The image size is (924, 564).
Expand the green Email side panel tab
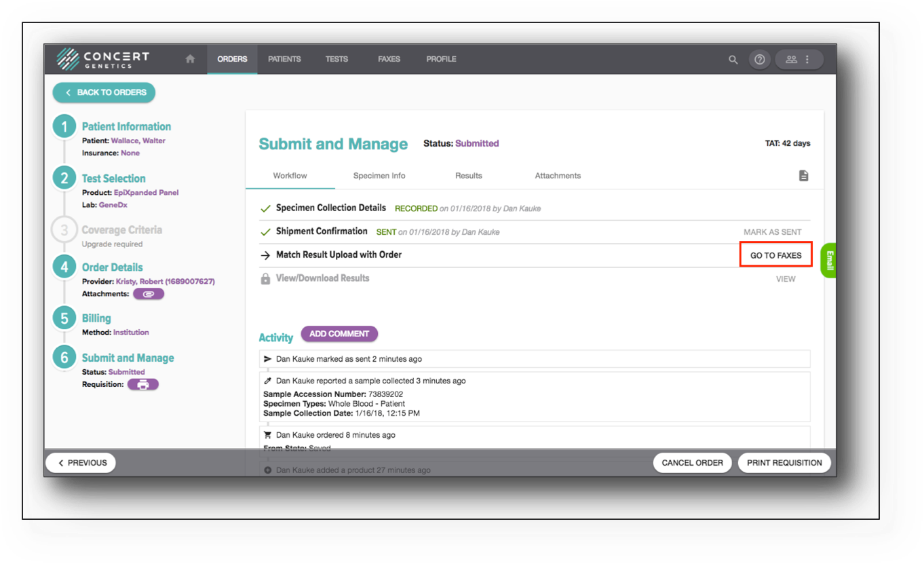click(x=830, y=261)
